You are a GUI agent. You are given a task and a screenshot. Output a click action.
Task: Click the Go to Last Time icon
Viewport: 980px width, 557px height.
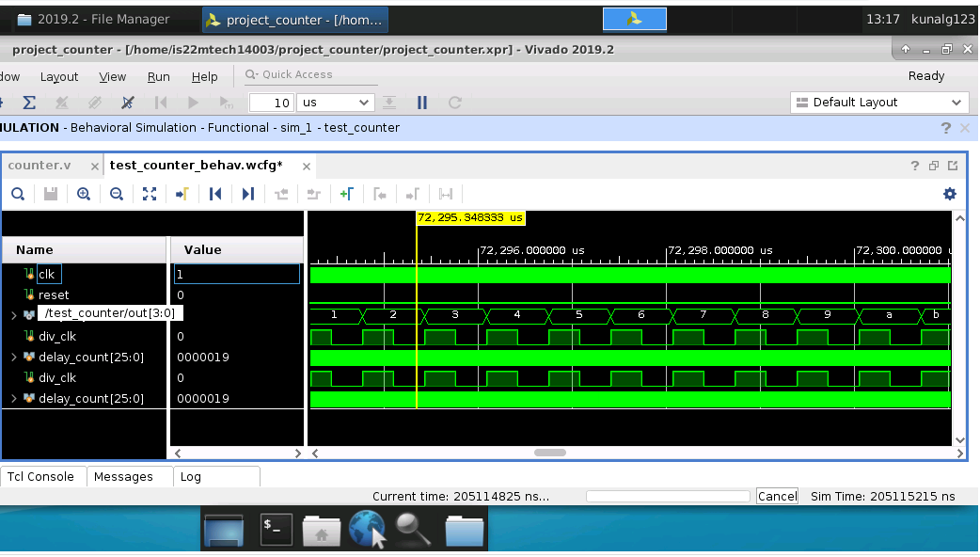click(247, 194)
